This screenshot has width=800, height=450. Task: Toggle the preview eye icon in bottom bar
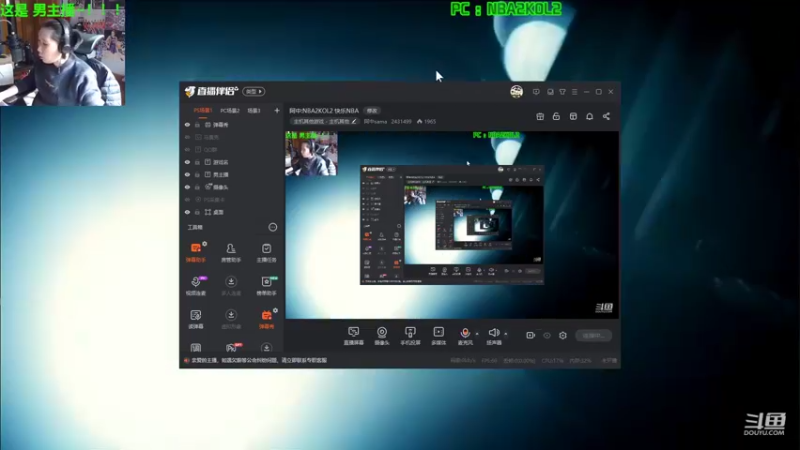point(547,335)
